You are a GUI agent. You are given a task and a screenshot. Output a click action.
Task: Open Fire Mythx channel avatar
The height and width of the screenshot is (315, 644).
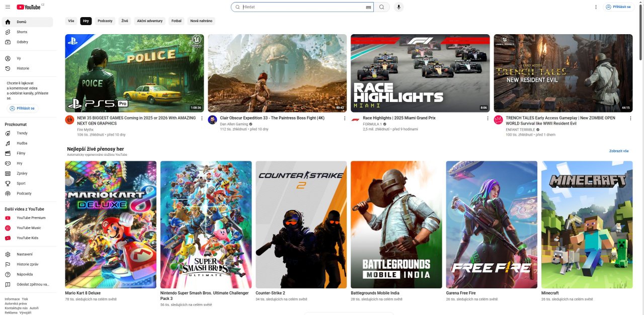[x=69, y=120]
